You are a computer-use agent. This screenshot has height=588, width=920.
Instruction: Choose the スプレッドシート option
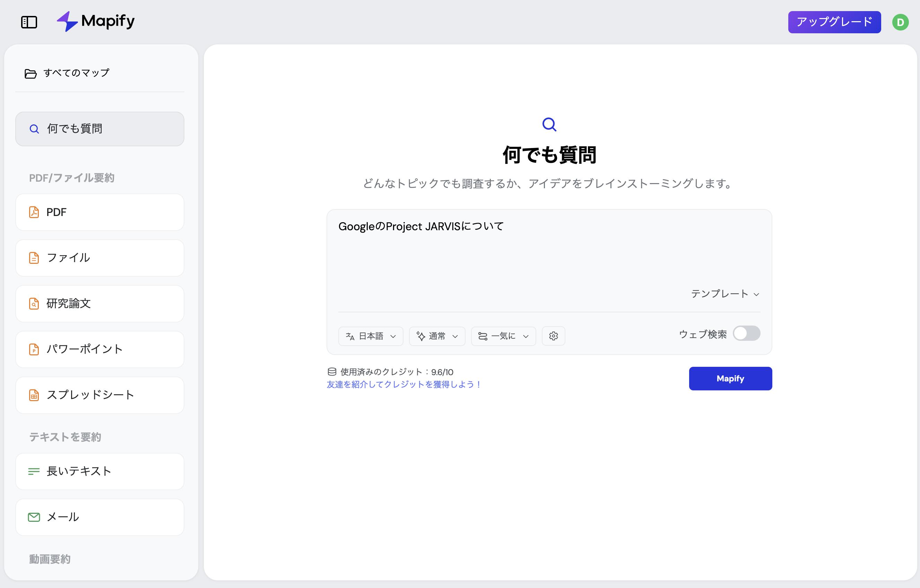point(100,395)
